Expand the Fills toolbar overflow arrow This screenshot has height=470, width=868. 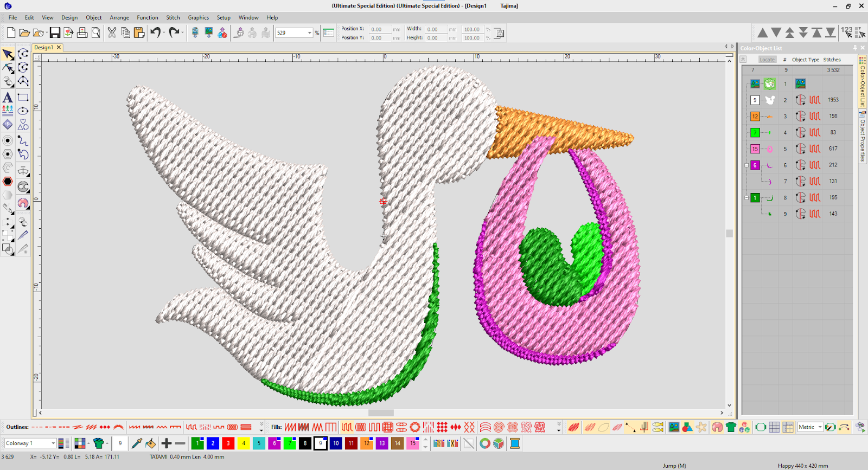(559, 427)
